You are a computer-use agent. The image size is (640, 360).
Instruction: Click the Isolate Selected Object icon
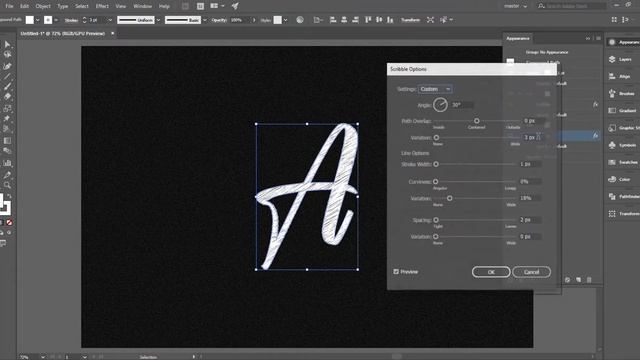coord(430,20)
